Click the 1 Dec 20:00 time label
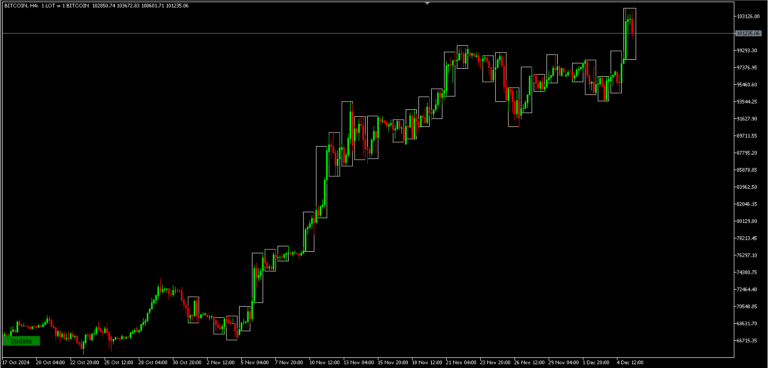 595,363
